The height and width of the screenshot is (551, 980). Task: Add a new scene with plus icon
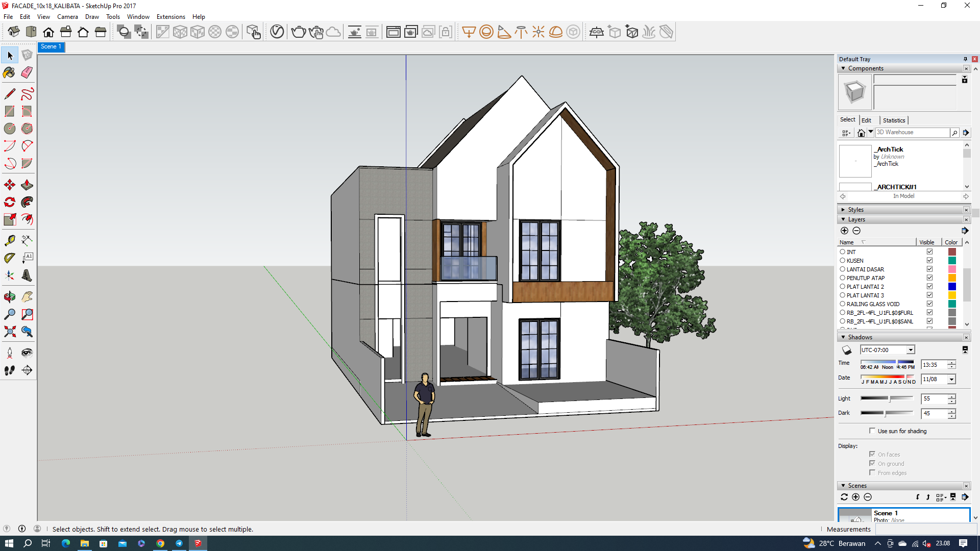click(x=856, y=497)
